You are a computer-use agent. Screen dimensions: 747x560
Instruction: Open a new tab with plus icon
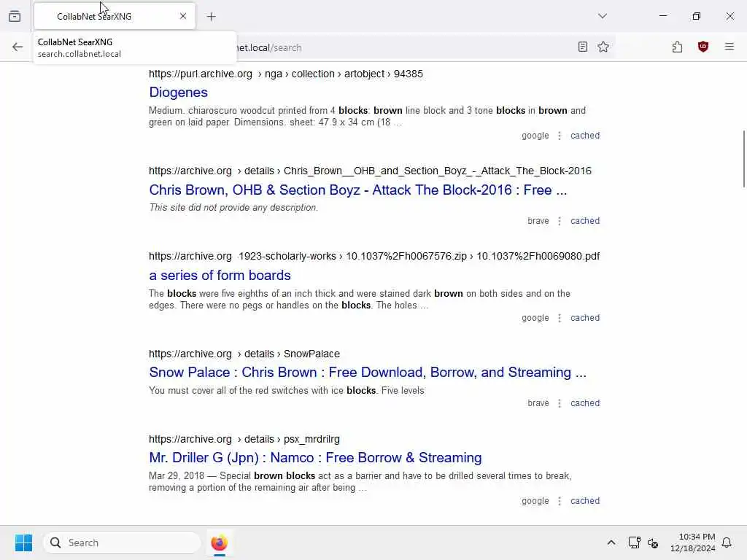tap(211, 17)
